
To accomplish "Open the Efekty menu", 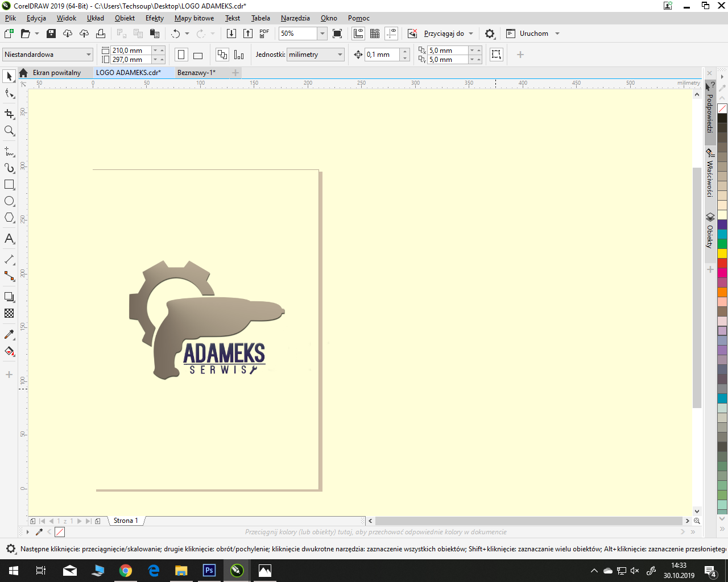I will pyautogui.click(x=154, y=18).
